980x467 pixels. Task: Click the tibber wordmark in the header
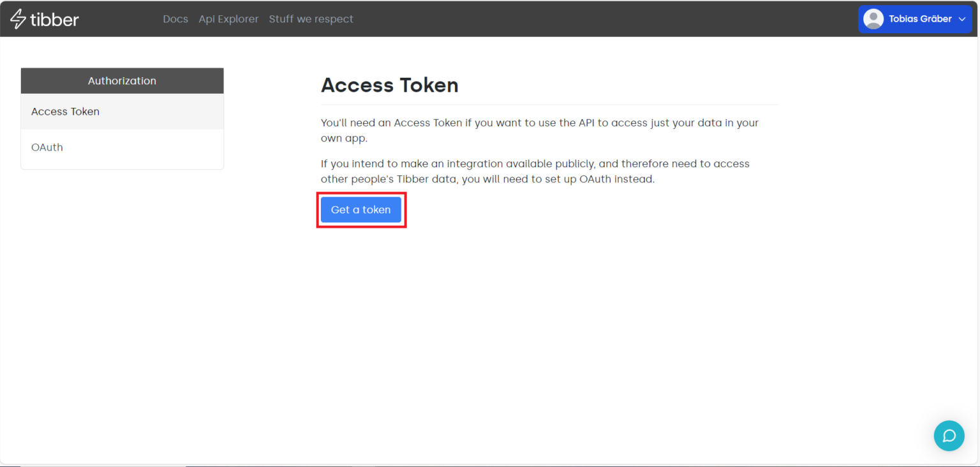[x=54, y=20]
